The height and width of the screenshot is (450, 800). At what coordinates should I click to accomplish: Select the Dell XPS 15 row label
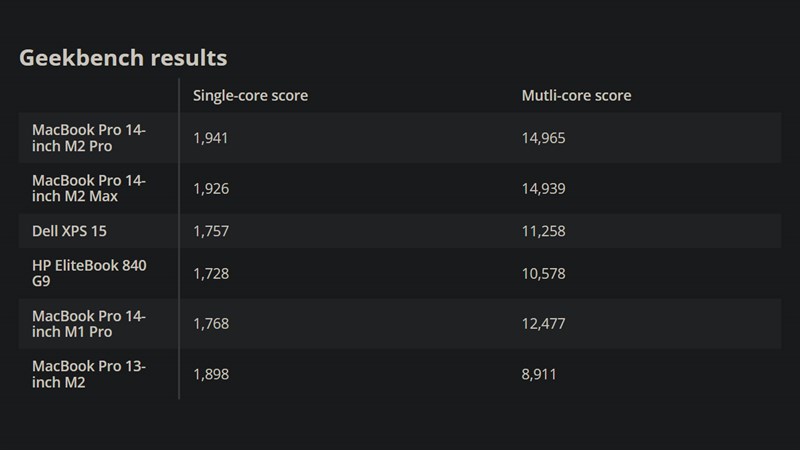[69, 232]
